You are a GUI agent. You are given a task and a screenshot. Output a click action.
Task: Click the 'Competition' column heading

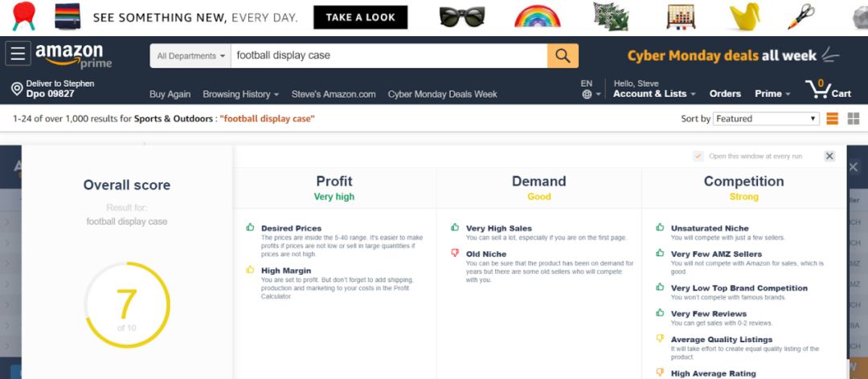(743, 181)
